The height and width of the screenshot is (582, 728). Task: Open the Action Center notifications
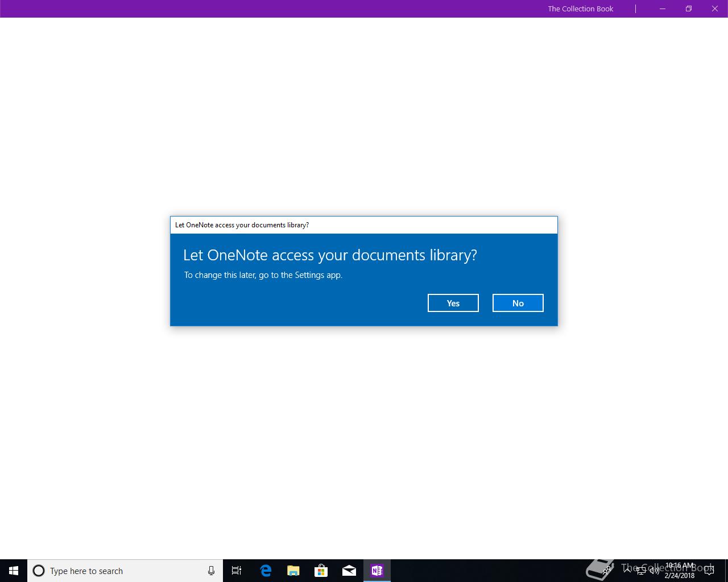(709, 571)
